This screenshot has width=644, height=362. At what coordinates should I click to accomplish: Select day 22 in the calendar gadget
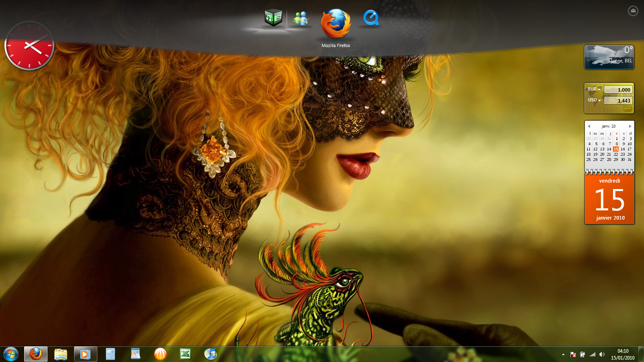[x=616, y=154]
